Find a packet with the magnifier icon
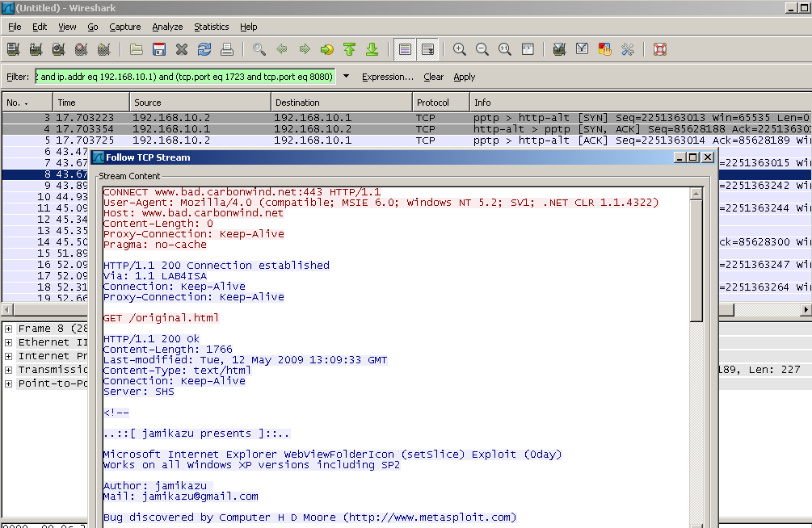812x528 pixels. (259, 49)
